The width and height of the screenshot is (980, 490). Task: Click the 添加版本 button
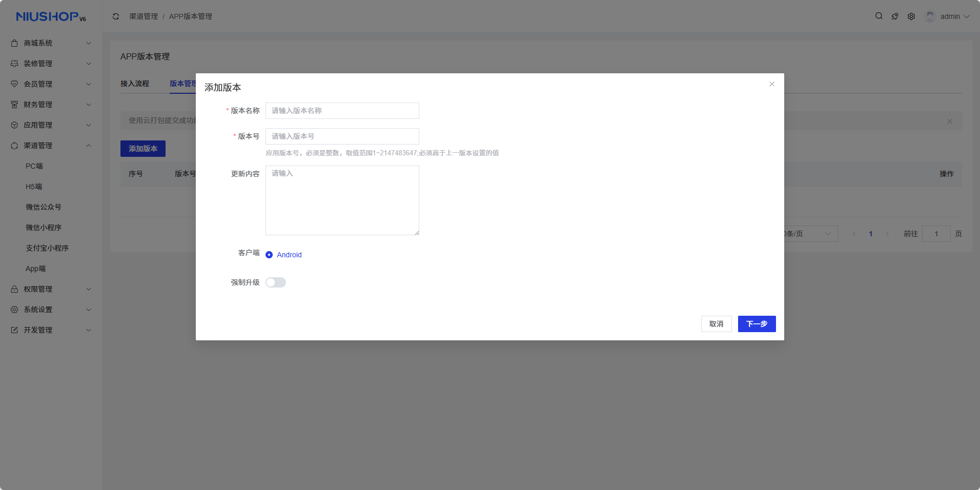[x=143, y=149]
